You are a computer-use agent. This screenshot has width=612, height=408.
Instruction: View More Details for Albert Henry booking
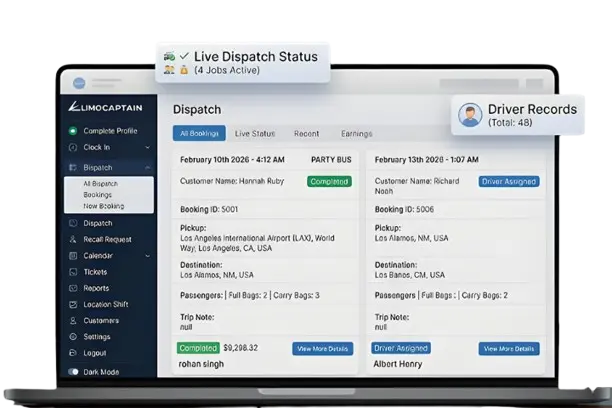(510, 349)
